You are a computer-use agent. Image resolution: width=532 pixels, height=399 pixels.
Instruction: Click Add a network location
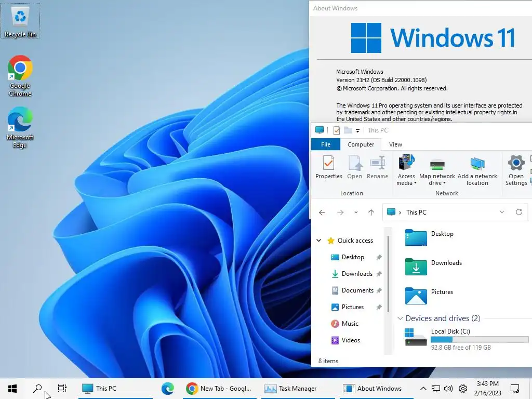point(477,170)
